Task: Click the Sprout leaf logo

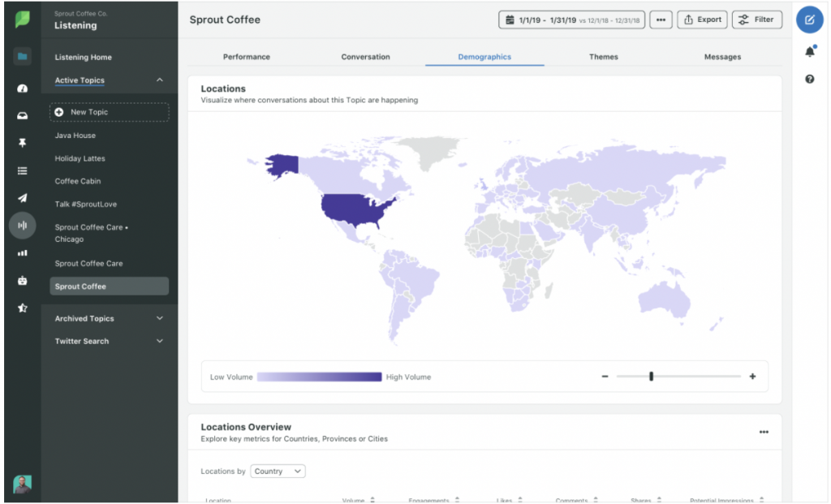Action: (22, 19)
